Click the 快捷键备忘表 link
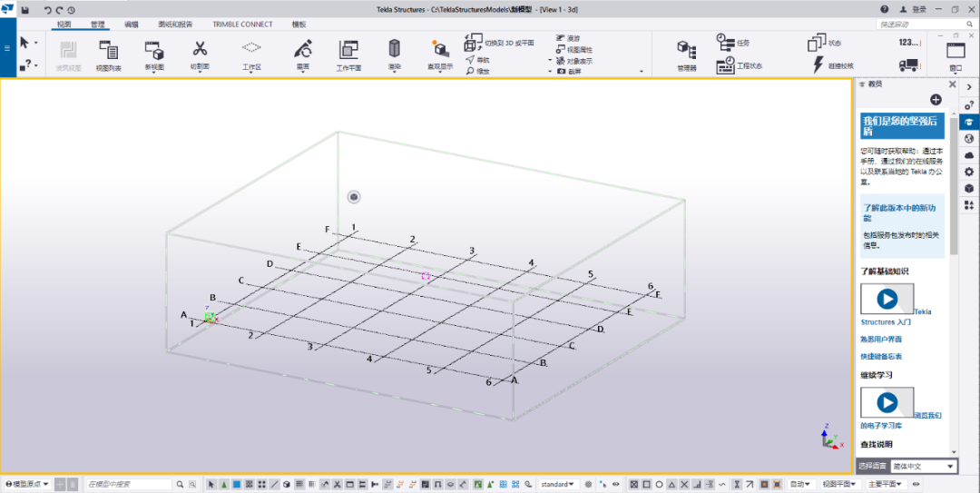Screen dimensions: 980x493 880,357
